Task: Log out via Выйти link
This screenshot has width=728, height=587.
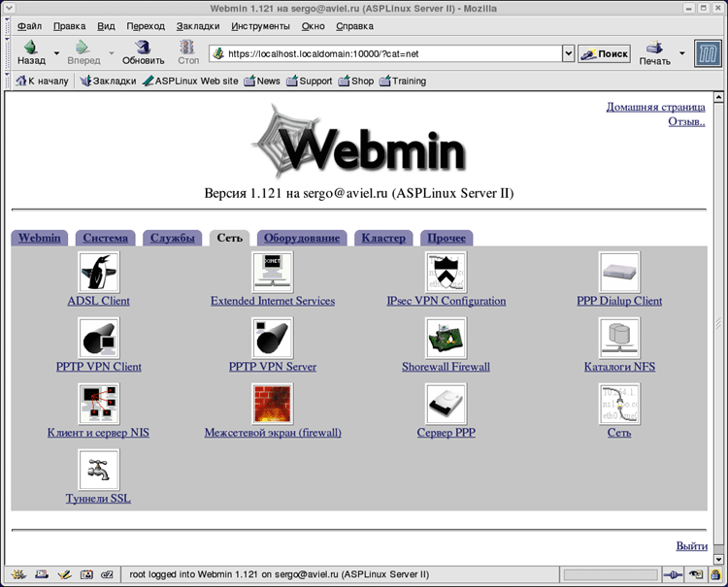Action: click(692, 545)
